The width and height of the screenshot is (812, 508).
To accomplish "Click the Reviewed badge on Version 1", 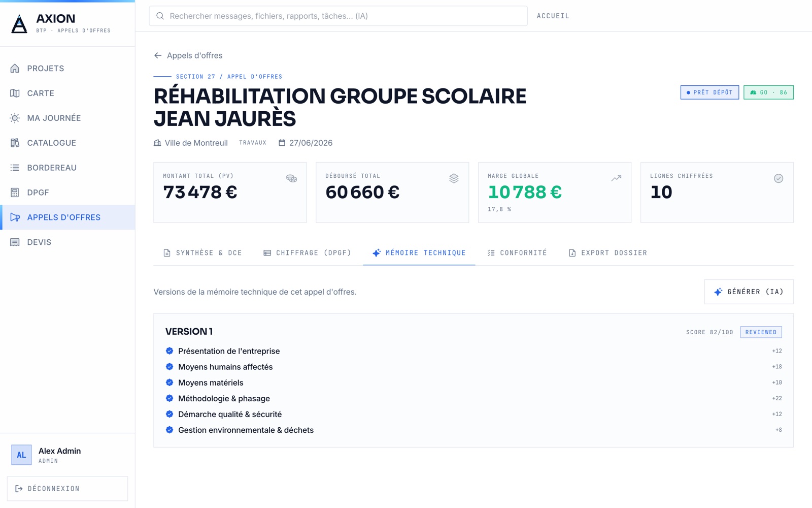I will (x=761, y=332).
